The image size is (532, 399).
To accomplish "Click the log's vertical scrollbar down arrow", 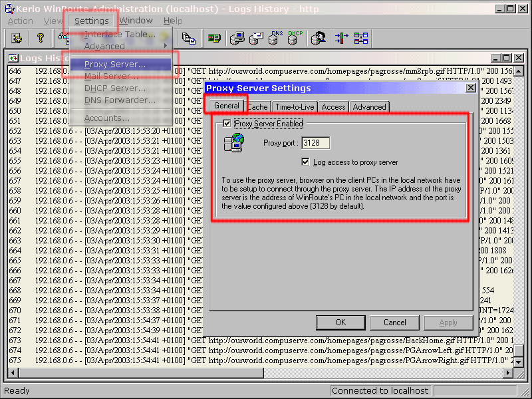I will click(x=519, y=362).
